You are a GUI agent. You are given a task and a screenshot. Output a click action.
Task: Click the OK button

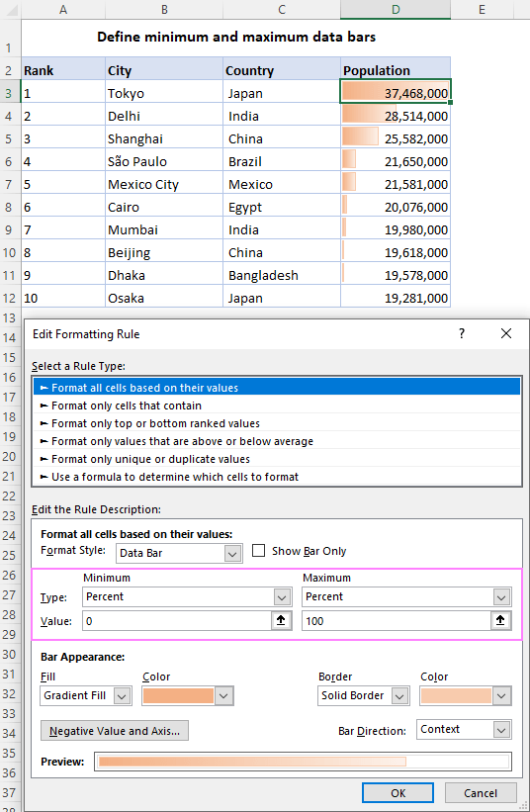tap(398, 793)
